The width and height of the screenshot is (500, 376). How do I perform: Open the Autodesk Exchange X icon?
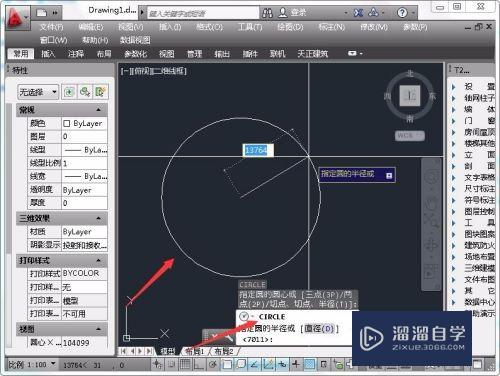coord(358,13)
